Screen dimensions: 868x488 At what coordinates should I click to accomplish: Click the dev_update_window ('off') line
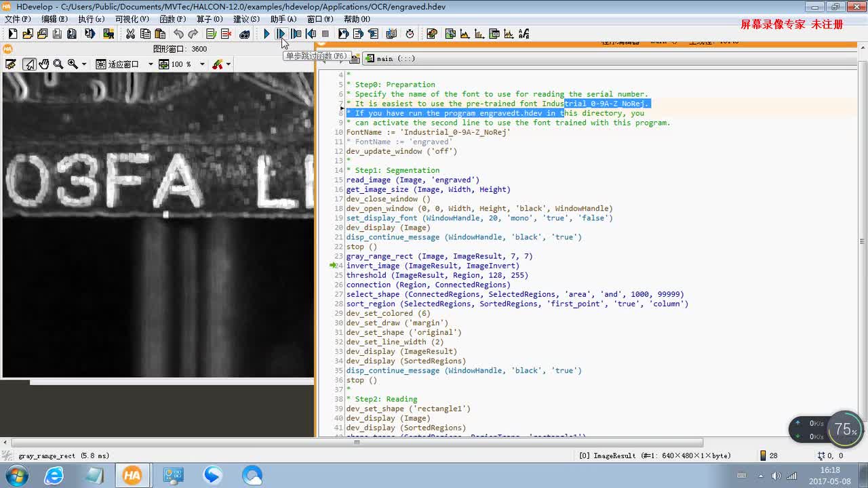pos(401,151)
